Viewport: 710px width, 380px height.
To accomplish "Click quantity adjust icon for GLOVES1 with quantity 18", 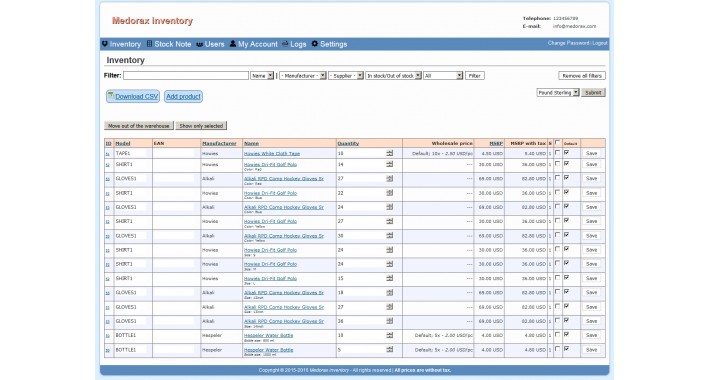I will point(389,292).
